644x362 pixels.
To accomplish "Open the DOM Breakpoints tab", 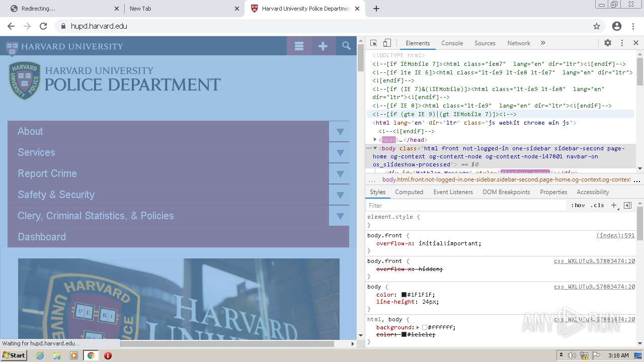I will (x=506, y=192).
